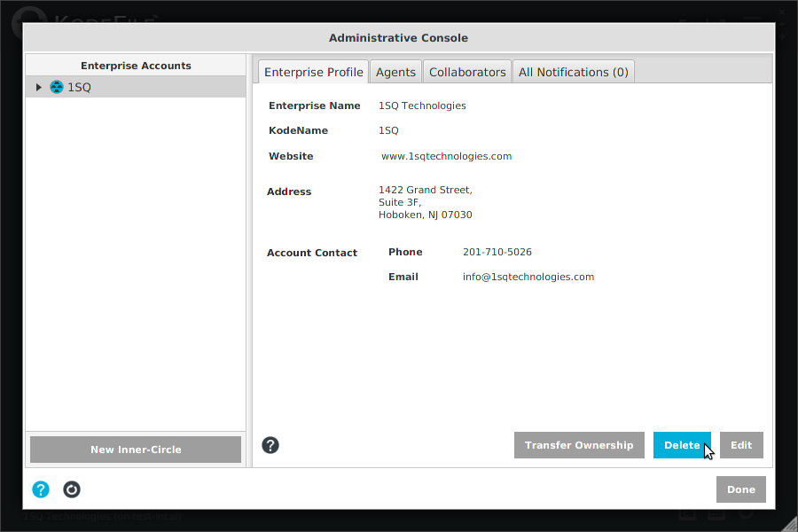Open the blue console help icon

click(x=41, y=489)
